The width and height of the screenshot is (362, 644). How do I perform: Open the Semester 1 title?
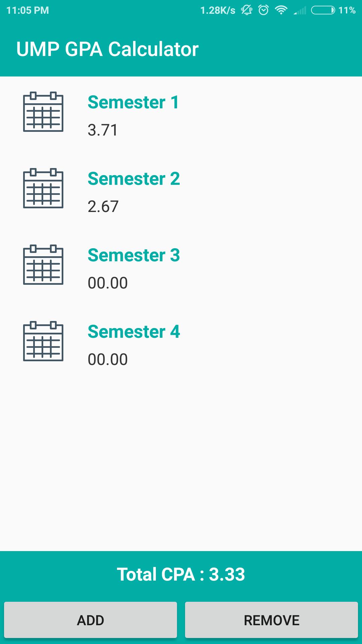click(133, 102)
